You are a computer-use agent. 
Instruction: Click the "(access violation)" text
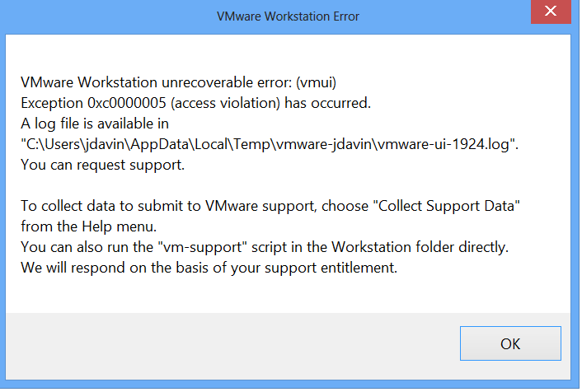pyautogui.click(x=225, y=103)
